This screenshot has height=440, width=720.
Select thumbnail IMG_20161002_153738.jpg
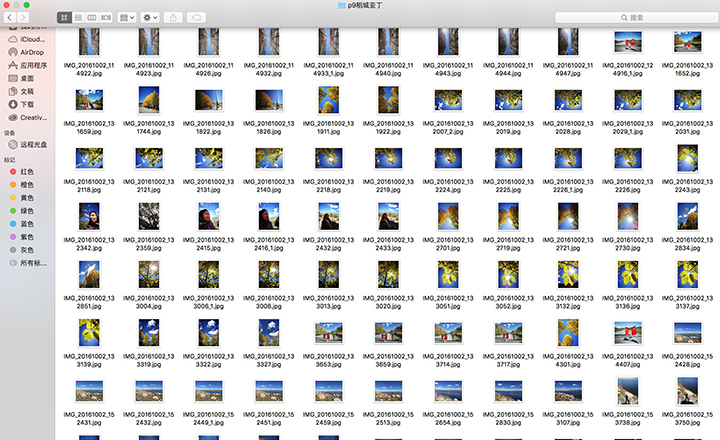click(x=628, y=391)
